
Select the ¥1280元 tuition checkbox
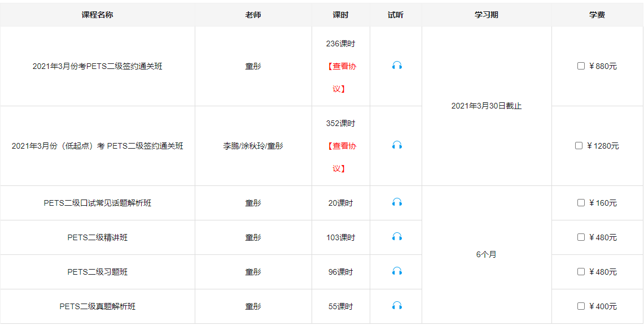[579, 146]
